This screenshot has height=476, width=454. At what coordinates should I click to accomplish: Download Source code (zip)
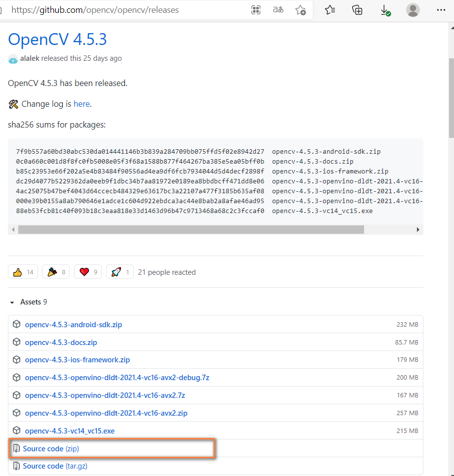[x=51, y=449]
